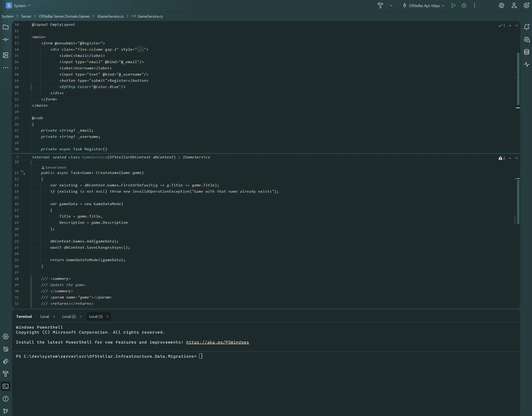Run OfStellar.Api with the green play button
Screen dimensions: 532x416
point(453,5)
